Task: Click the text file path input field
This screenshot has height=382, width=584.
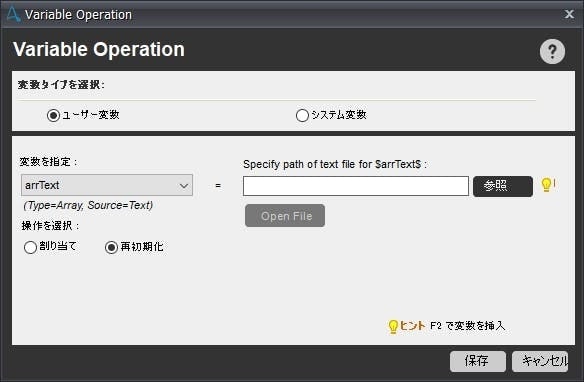Action: pyautogui.click(x=356, y=186)
